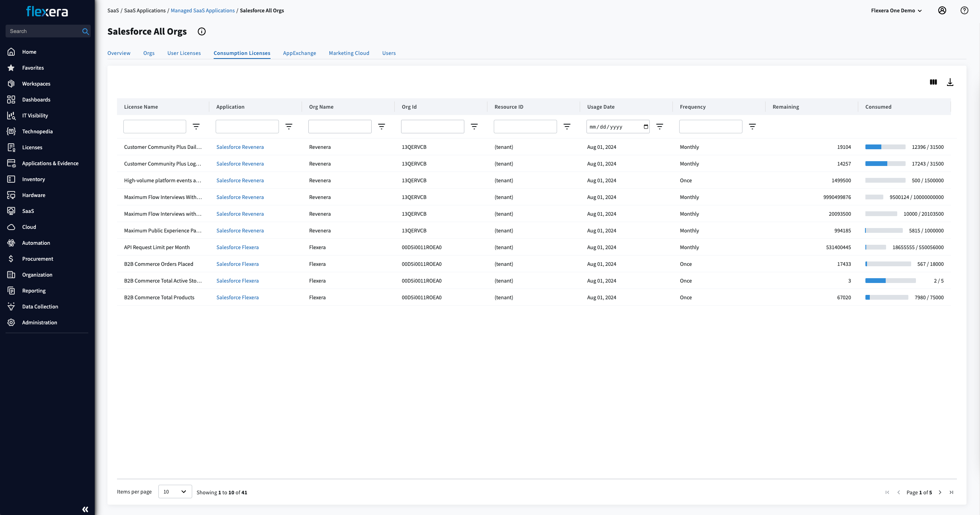Open Usage Date calendar picker

pos(646,127)
